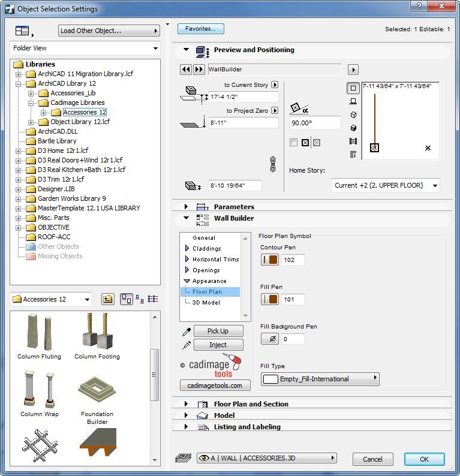Toggle the mirror library part checkbox
This screenshot has height=476, width=460.
click(x=293, y=142)
